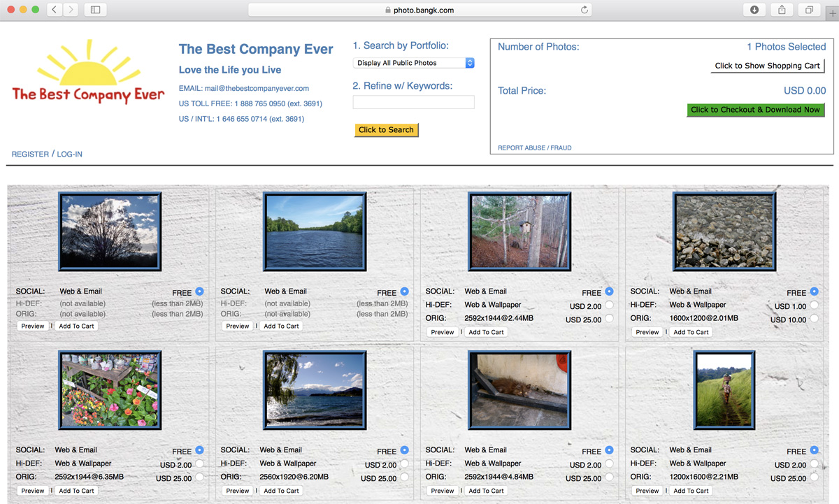Select USD 10.00 ORIG option for pebbles photo
The width and height of the screenshot is (839, 504).
tap(814, 319)
